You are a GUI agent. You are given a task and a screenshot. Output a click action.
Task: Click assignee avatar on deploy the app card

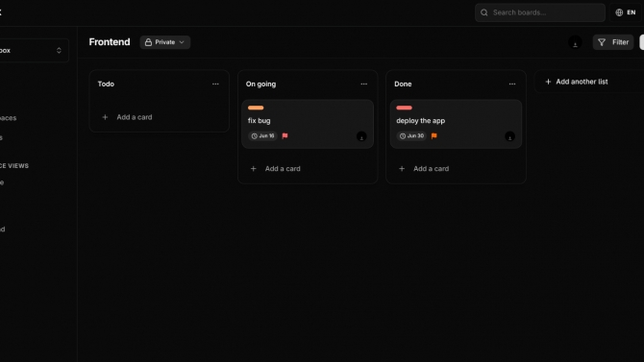click(509, 136)
